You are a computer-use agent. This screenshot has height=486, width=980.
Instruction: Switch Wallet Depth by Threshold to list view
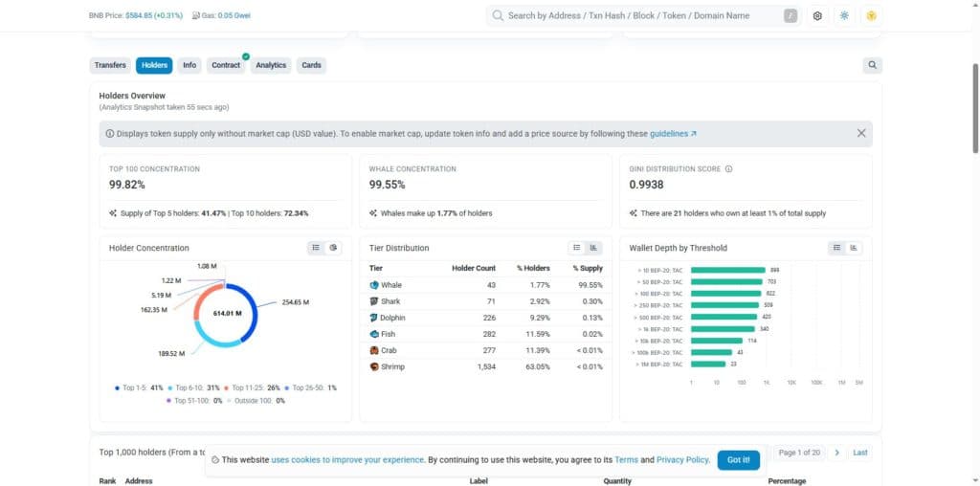[x=836, y=248]
